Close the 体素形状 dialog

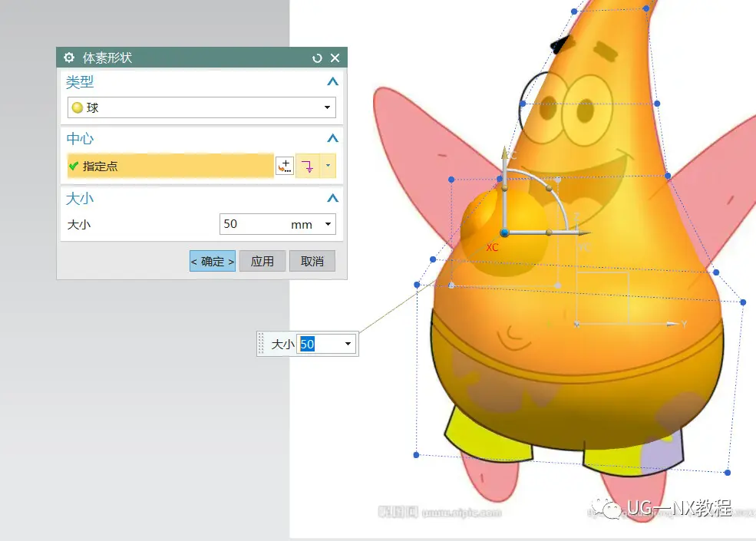tap(335, 58)
